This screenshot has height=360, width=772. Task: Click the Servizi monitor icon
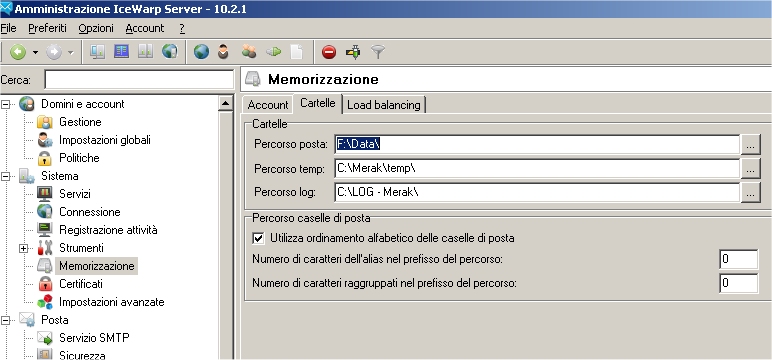(45, 194)
